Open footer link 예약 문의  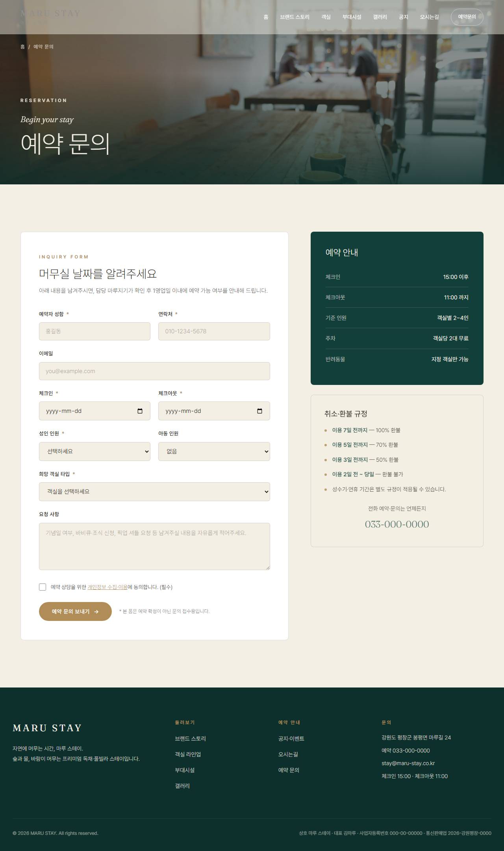[289, 770]
